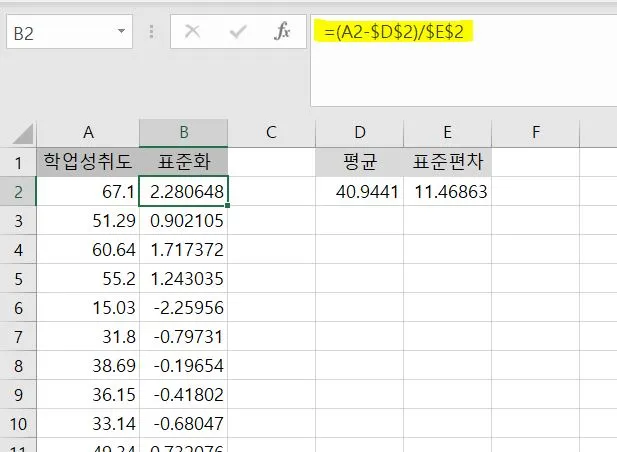Select the cell with 0.902105

pos(184,220)
